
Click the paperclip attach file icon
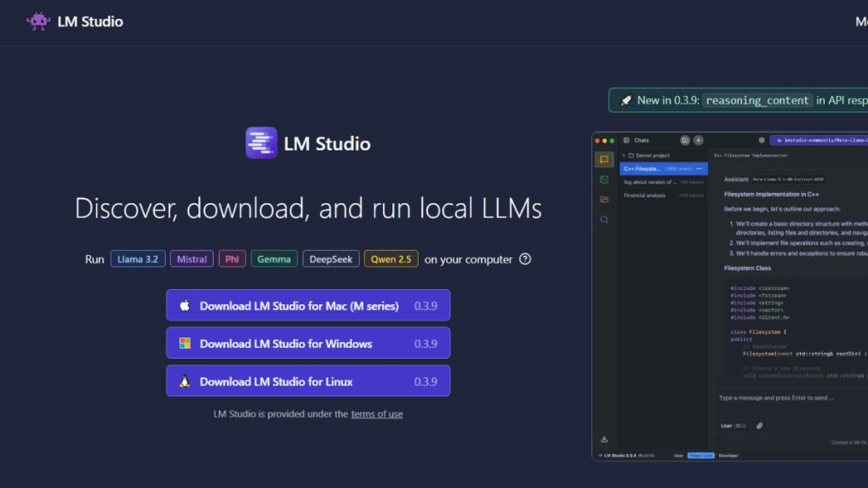click(760, 425)
